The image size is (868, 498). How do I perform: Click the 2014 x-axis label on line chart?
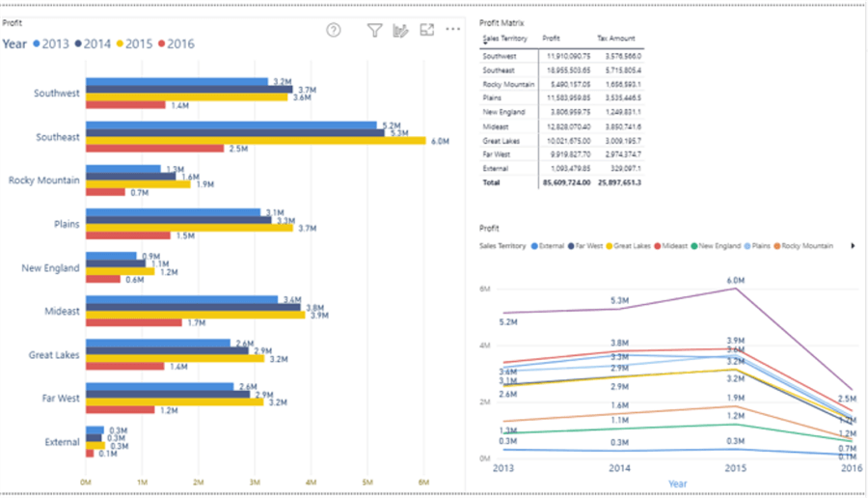(x=619, y=468)
